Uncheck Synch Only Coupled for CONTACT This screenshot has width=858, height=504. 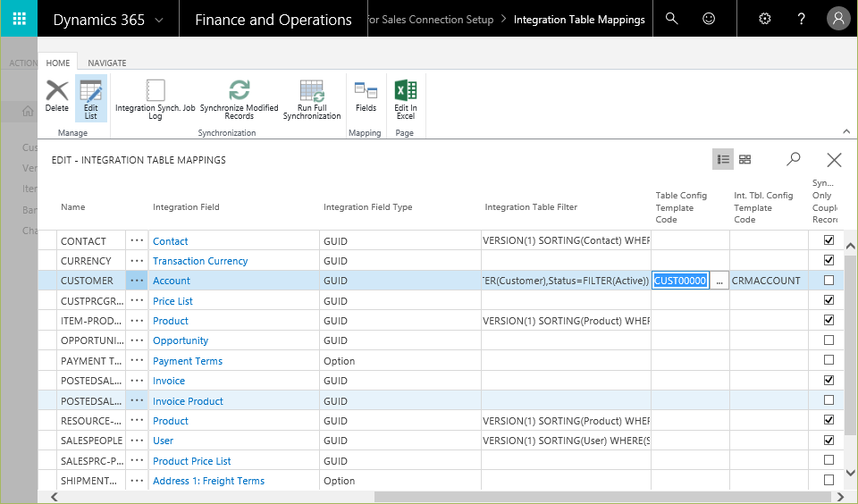point(829,239)
